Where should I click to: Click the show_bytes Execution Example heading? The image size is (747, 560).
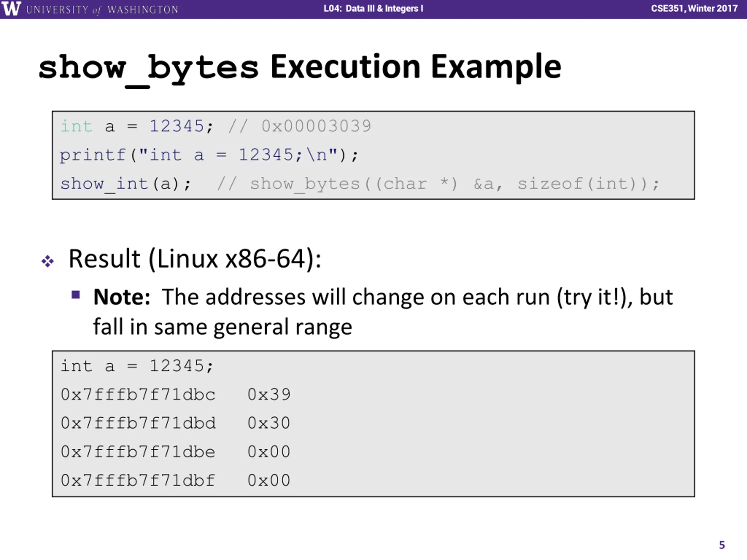[300, 69]
